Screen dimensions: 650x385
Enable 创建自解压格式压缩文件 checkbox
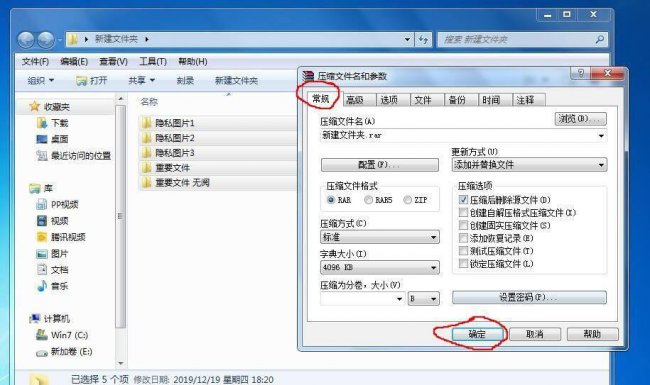pos(463,213)
